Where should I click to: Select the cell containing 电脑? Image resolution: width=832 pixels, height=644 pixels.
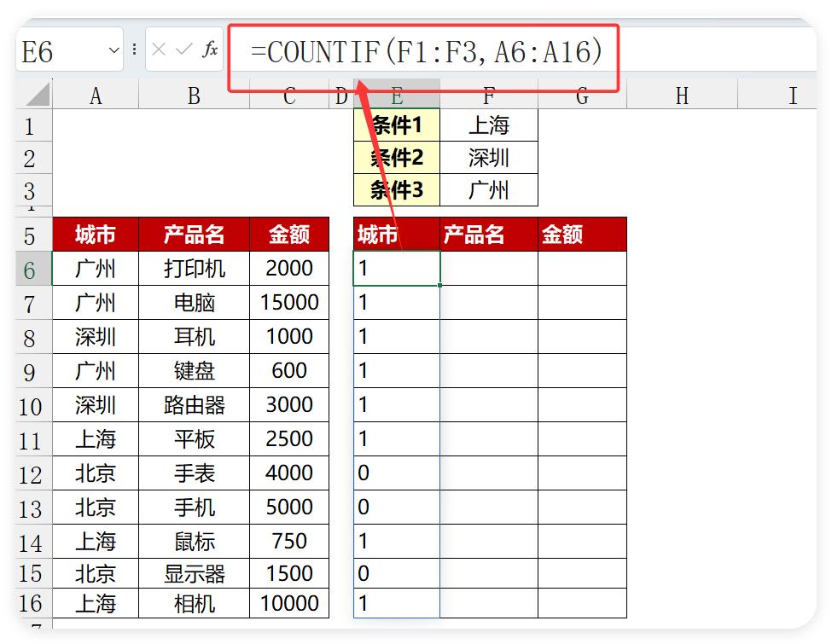pyautogui.click(x=195, y=302)
